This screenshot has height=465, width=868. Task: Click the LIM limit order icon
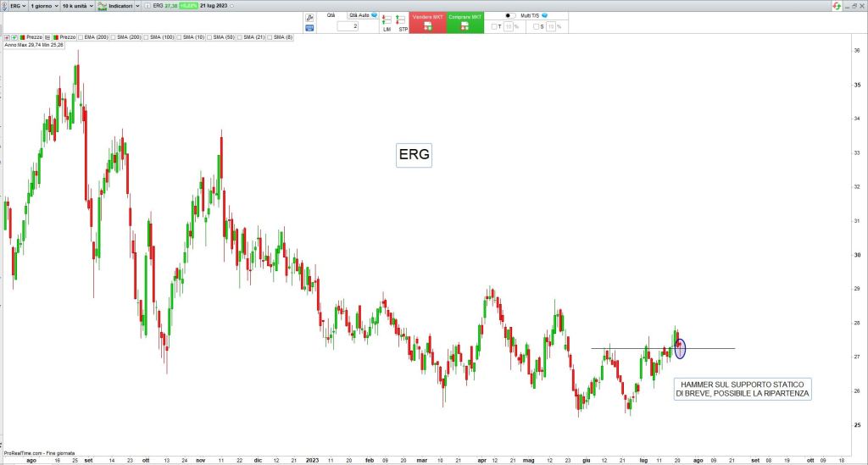387,23
